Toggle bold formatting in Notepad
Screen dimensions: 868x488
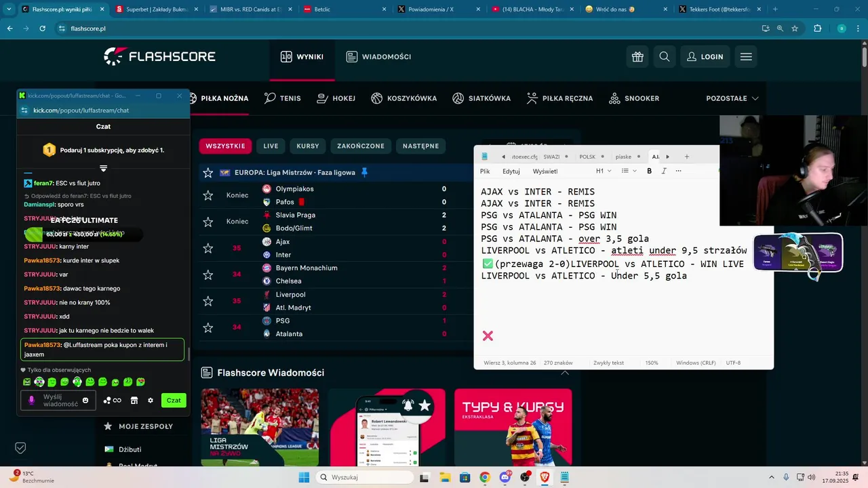pos(649,171)
